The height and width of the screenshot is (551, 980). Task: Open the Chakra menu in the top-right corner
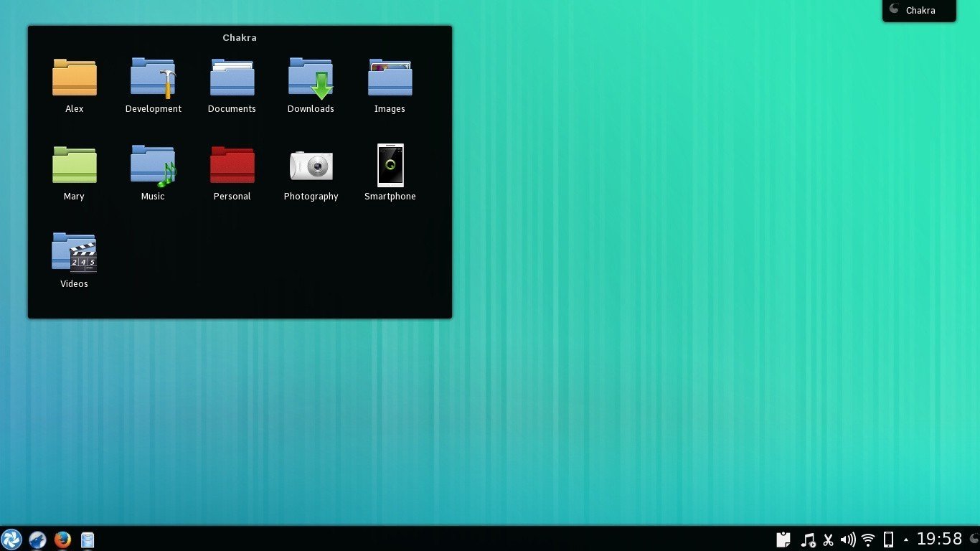(x=918, y=10)
